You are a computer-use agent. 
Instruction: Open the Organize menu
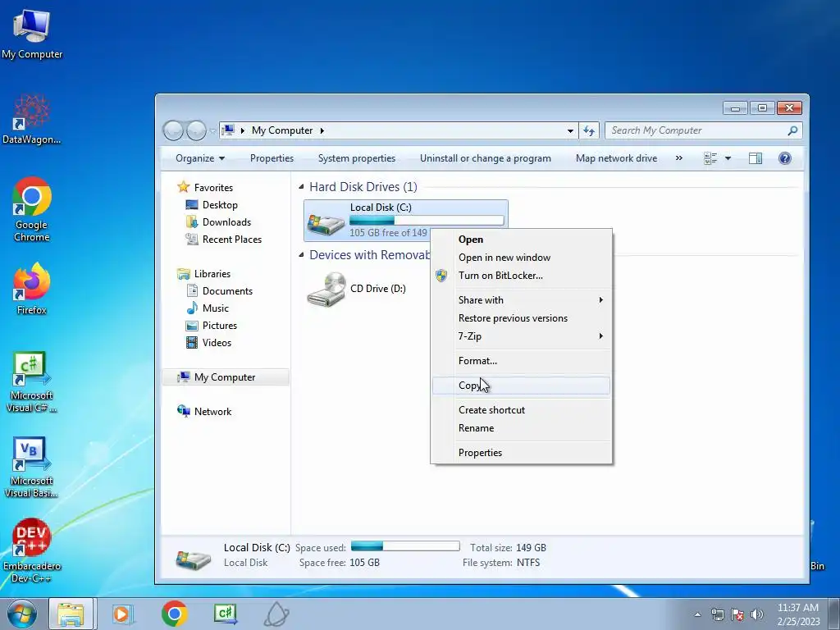coord(200,158)
